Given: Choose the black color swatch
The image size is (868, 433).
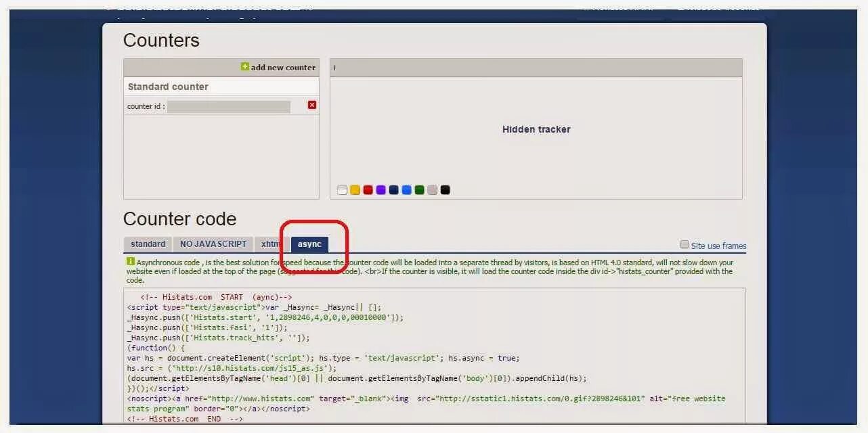Looking at the screenshot, I should 445,190.
